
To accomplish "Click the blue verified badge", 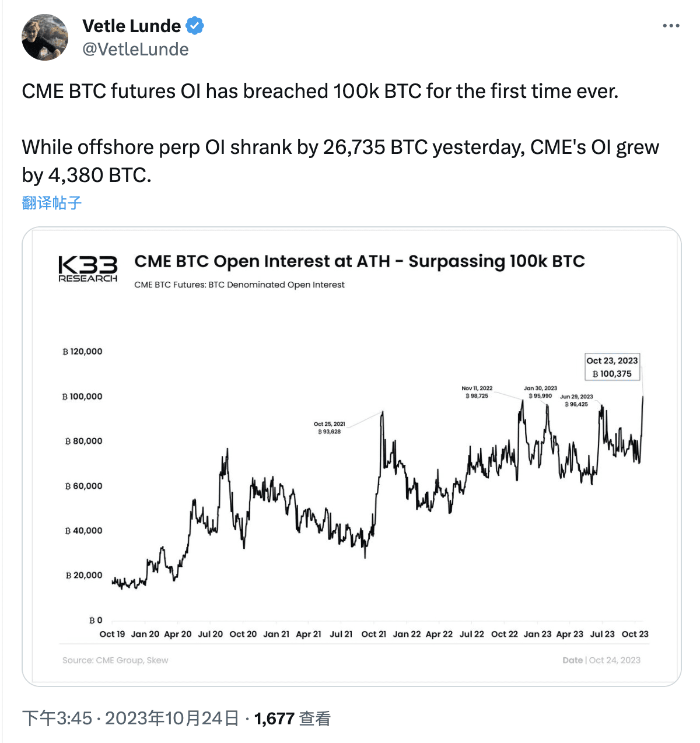I will pos(195,26).
